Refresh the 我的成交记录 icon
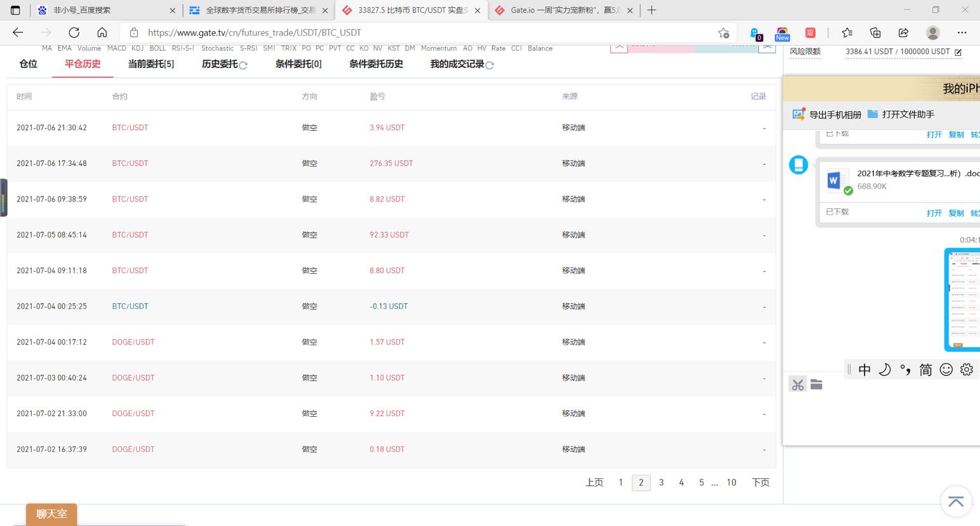Viewport: 980px width, 526px height. tap(490, 65)
